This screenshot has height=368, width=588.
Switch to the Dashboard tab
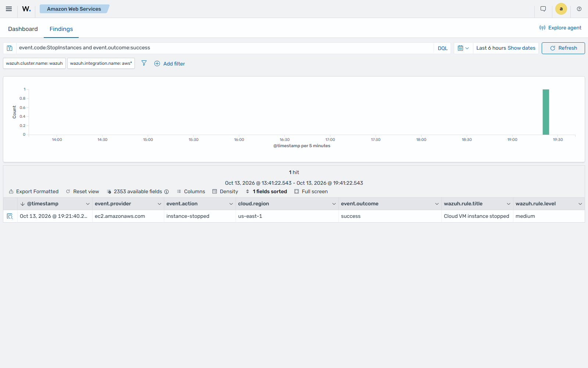[23, 29]
